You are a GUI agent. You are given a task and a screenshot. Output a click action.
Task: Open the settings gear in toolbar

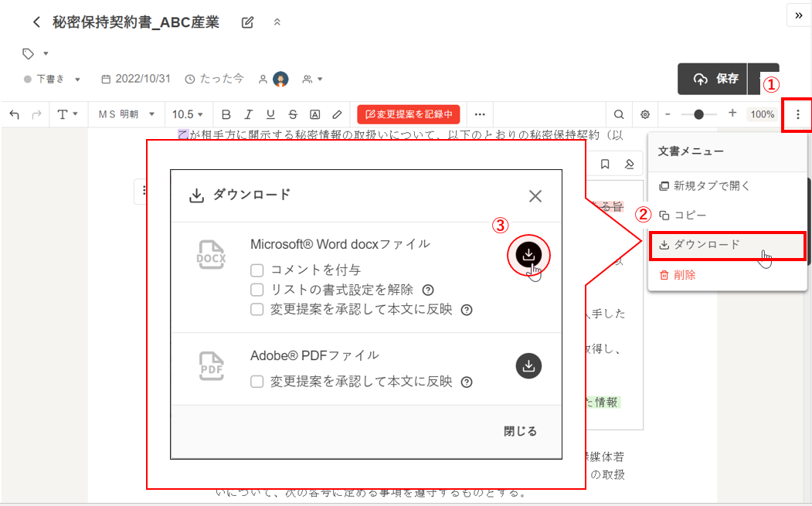pos(645,114)
